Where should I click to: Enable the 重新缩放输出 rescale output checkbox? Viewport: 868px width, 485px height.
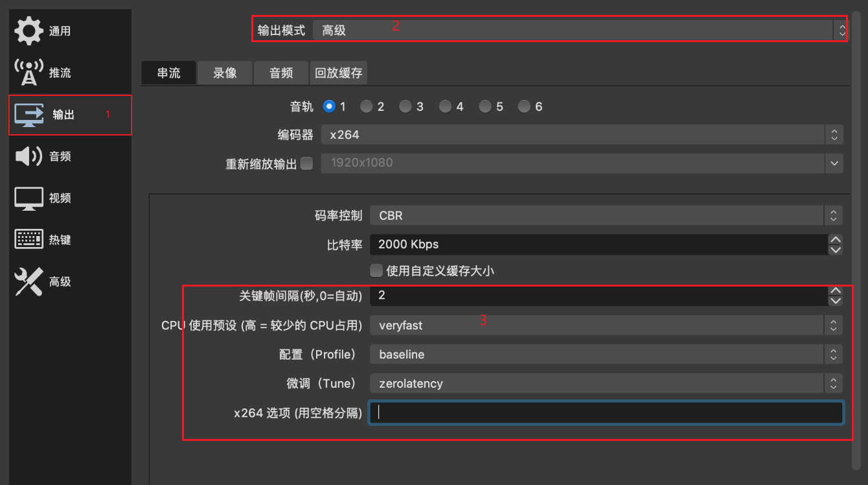point(307,163)
